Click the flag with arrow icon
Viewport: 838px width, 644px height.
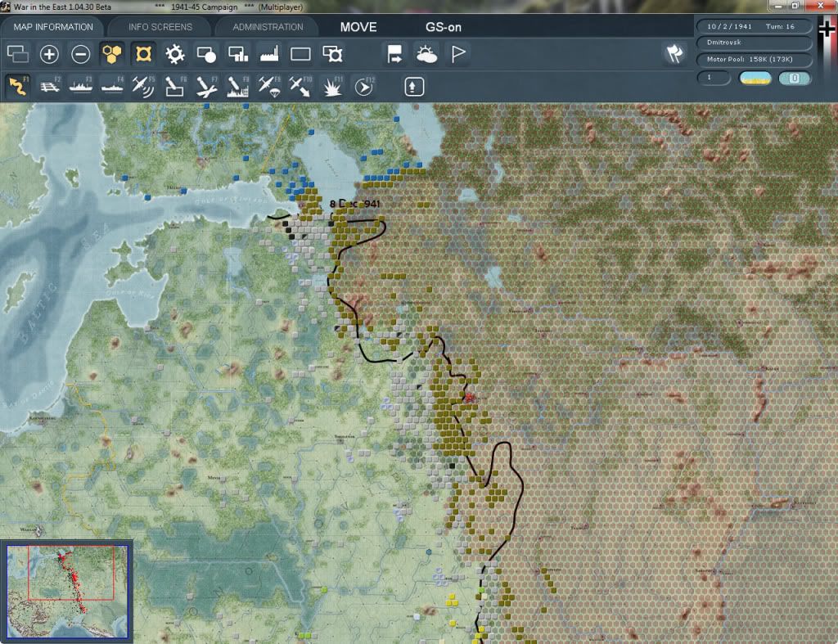point(394,54)
